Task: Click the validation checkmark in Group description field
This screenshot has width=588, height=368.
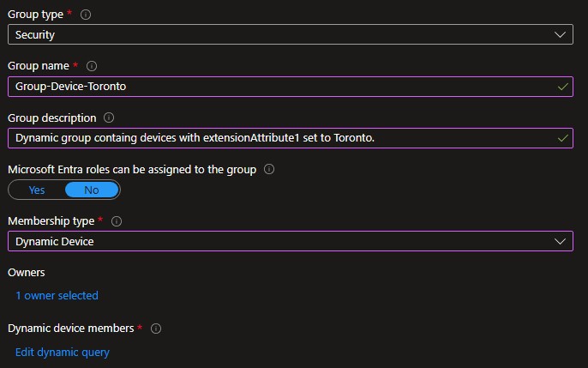Action: (562, 138)
